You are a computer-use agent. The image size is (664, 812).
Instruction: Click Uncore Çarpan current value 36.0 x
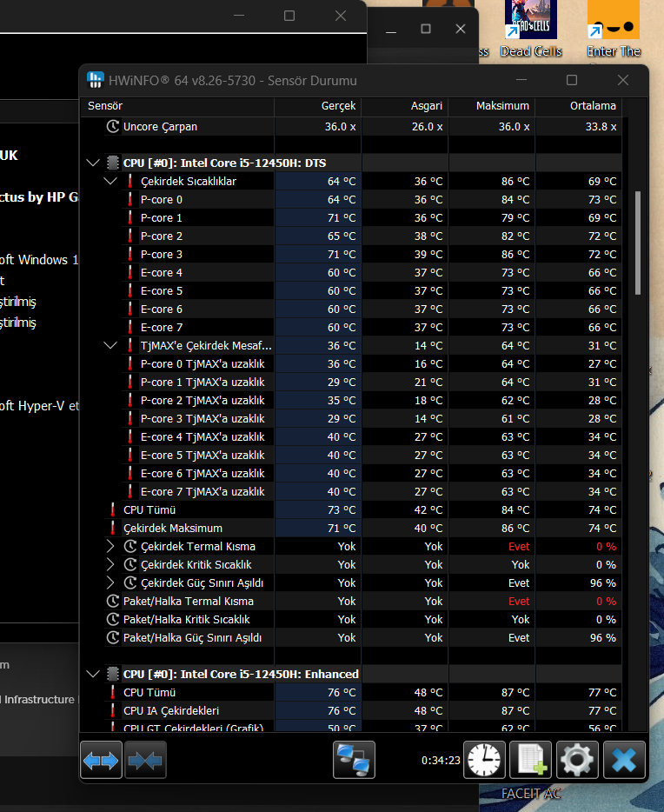[x=340, y=126]
